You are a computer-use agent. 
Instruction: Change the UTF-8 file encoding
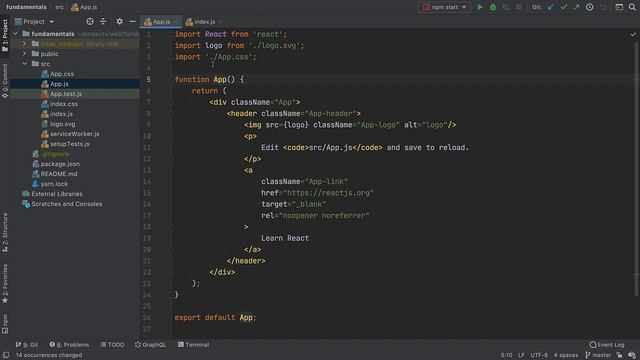click(539, 355)
